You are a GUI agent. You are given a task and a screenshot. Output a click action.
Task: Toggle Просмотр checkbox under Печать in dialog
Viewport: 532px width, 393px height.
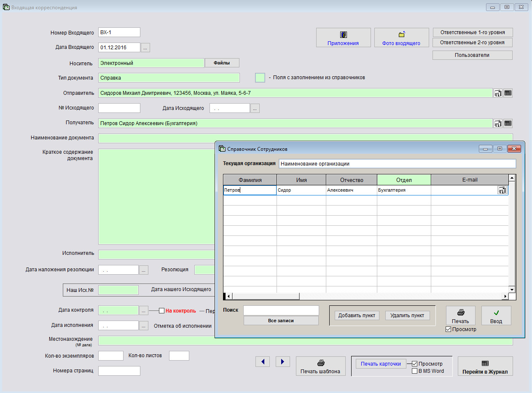(x=448, y=329)
